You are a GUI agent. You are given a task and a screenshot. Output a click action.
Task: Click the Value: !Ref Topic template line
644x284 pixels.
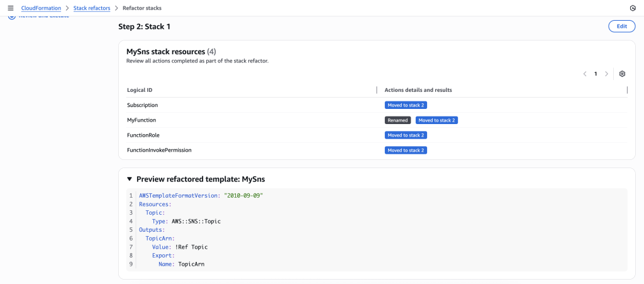click(x=179, y=247)
